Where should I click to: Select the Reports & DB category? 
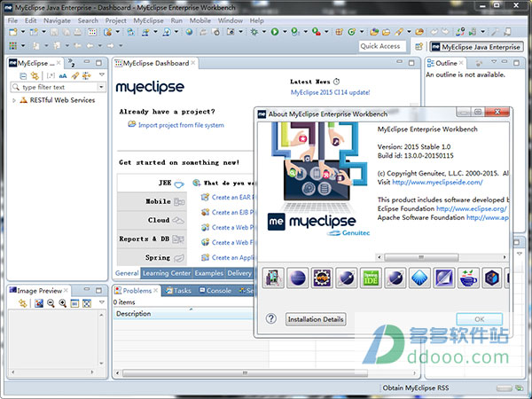152,239
